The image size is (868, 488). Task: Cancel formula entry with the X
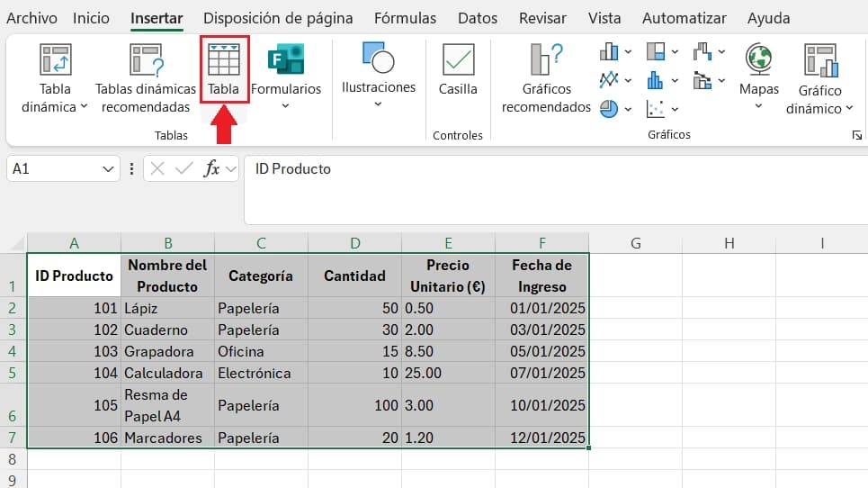pos(157,168)
